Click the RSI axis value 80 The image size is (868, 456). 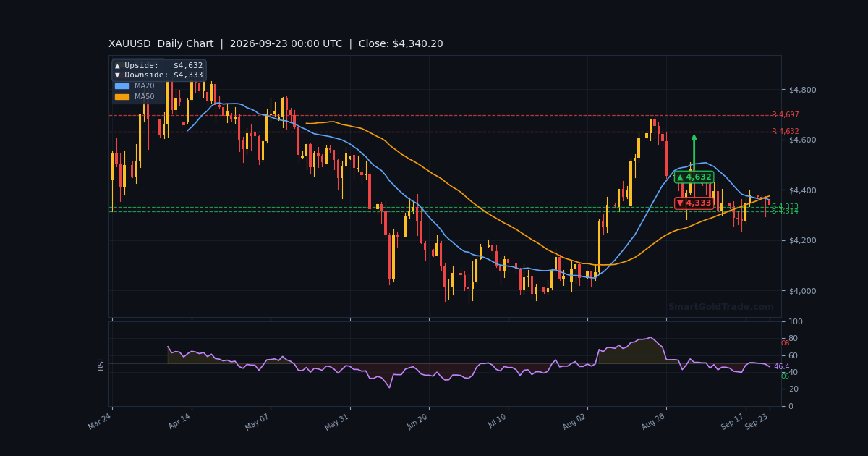coord(793,338)
